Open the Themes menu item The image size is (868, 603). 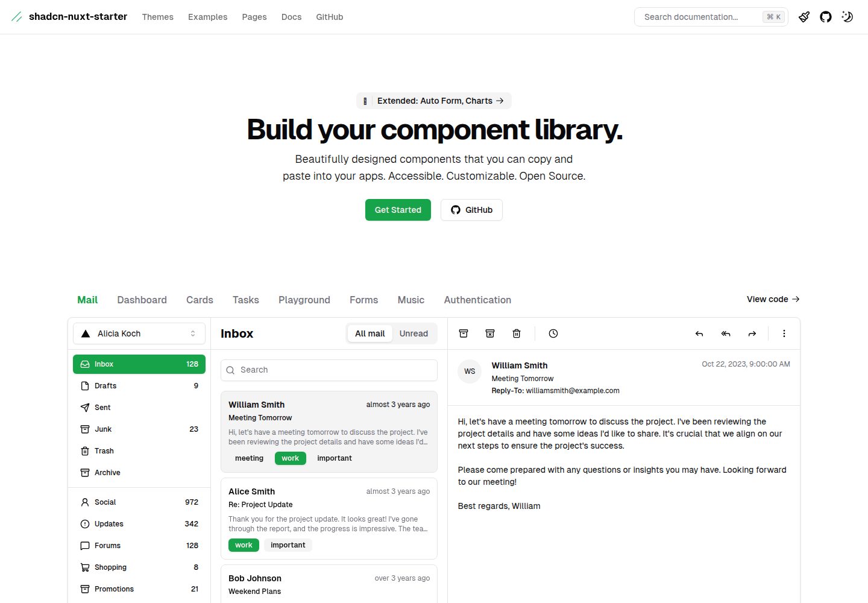(x=158, y=17)
